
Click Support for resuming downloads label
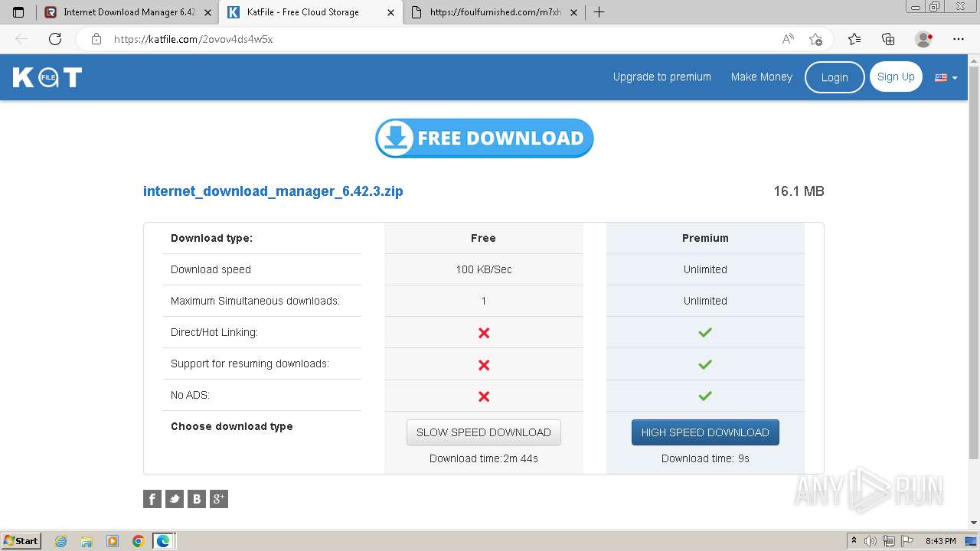pyautogui.click(x=250, y=364)
